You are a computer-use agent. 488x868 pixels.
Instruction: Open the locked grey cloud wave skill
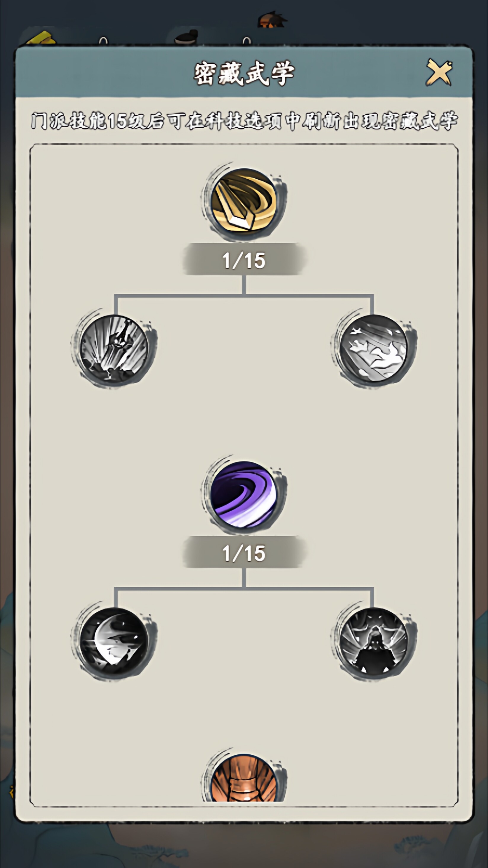374,348
